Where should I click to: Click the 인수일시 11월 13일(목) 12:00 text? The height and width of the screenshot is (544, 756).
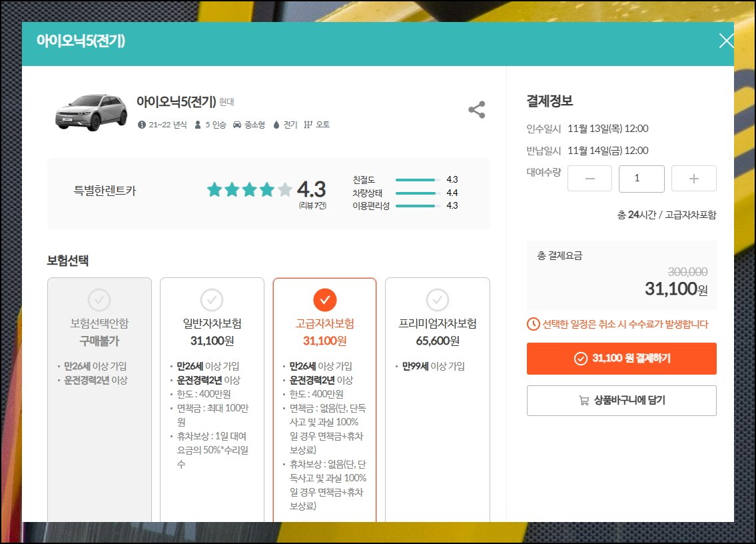[x=587, y=129]
